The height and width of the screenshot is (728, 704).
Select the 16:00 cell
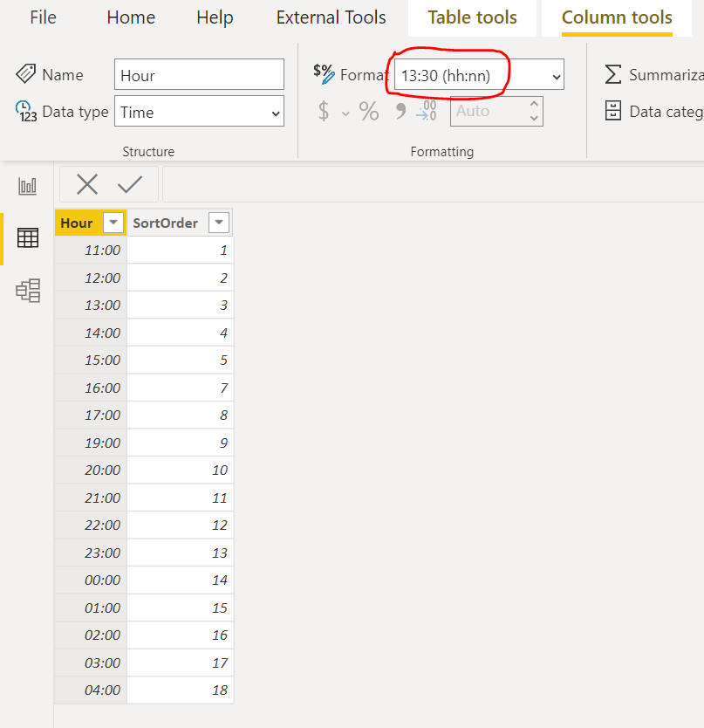91,388
